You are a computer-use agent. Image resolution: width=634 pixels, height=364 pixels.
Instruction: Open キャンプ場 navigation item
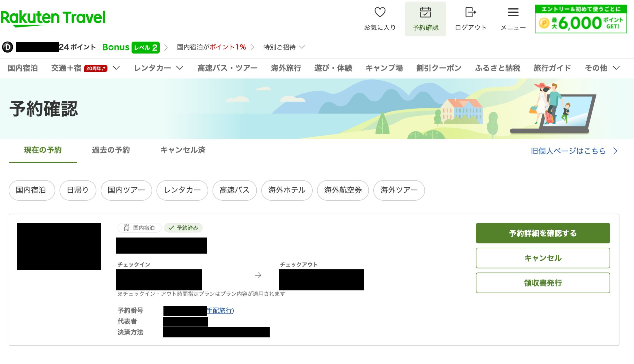384,68
